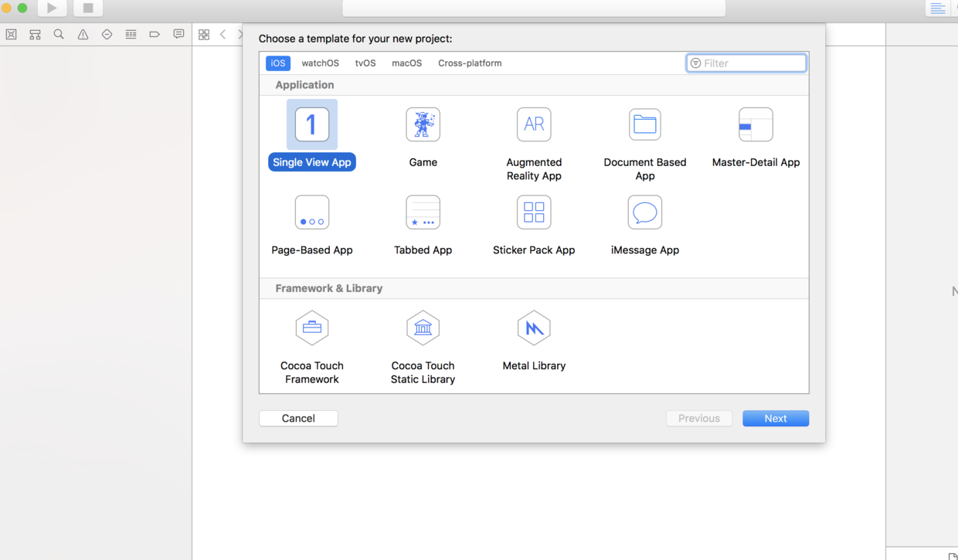Image resolution: width=958 pixels, height=560 pixels.
Task: Open the Cross-platform tab
Action: click(470, 63)
